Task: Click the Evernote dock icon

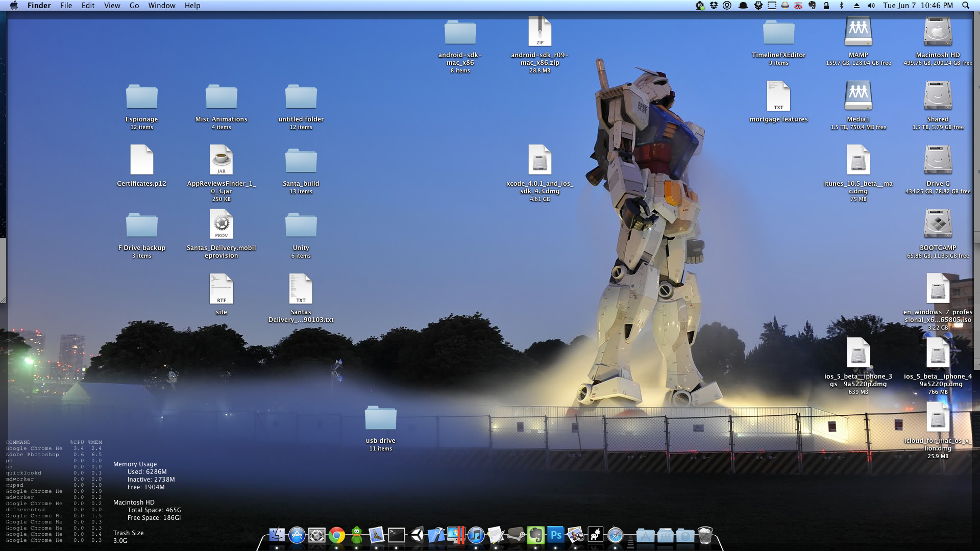Action: [x=535, y=535]
